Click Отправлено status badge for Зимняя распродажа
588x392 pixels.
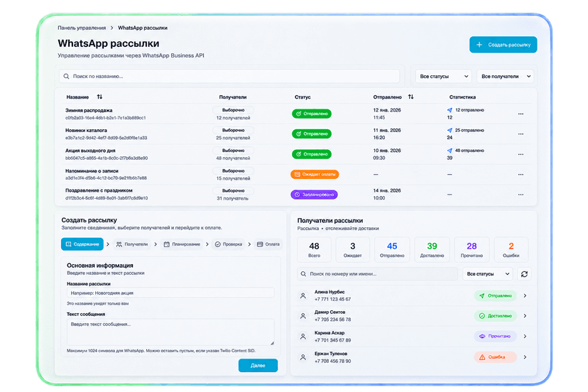312,114
